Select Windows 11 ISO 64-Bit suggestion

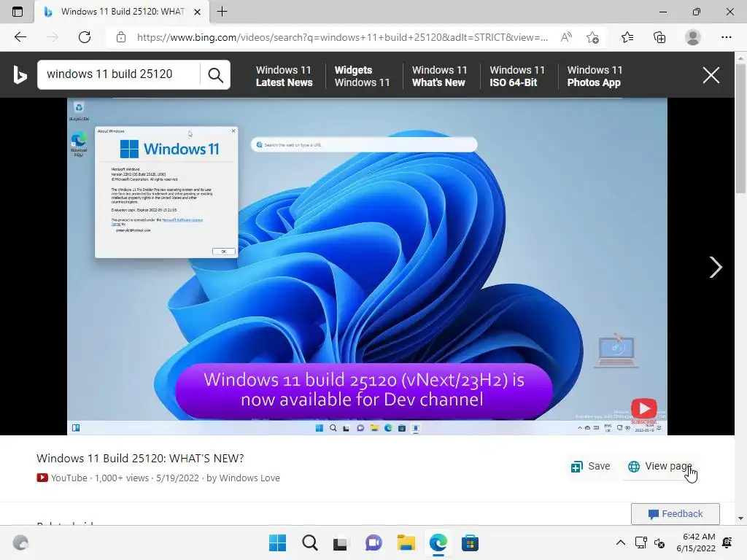[x=517, y=76]
